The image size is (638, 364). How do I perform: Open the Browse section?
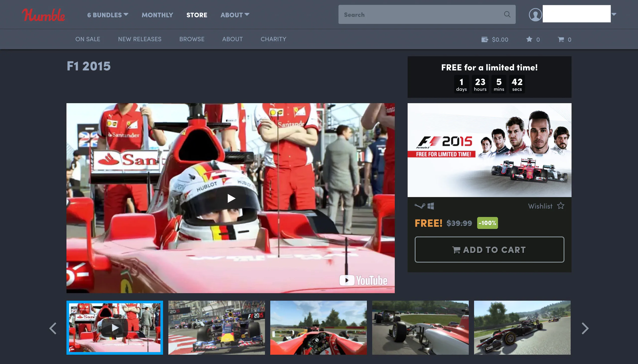tap(192, 39)
